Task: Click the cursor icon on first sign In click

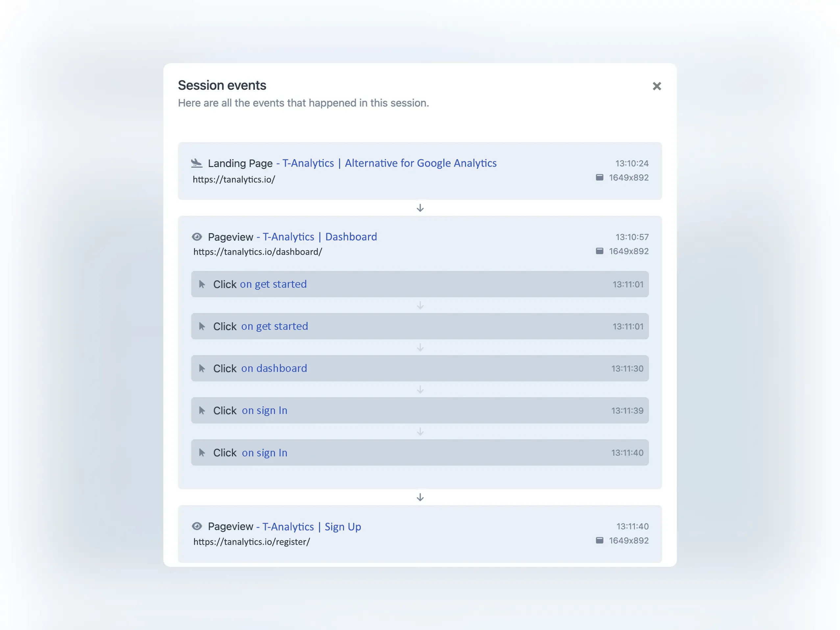Action: (202, 410)
